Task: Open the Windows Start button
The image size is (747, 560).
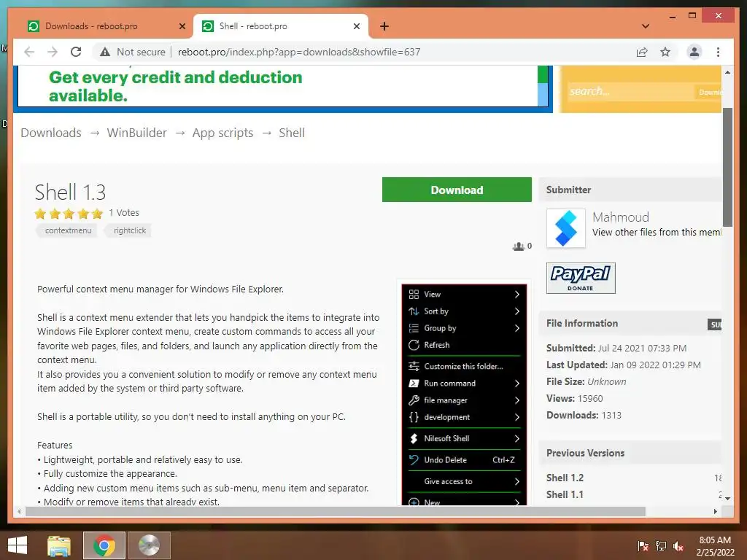Action: (x=18, y=545)
